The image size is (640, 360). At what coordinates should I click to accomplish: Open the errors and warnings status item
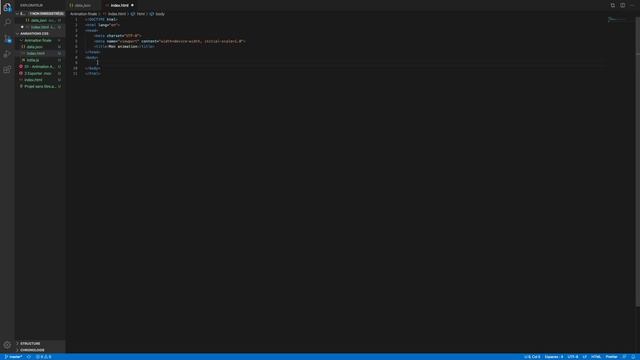tap(43, 357)
